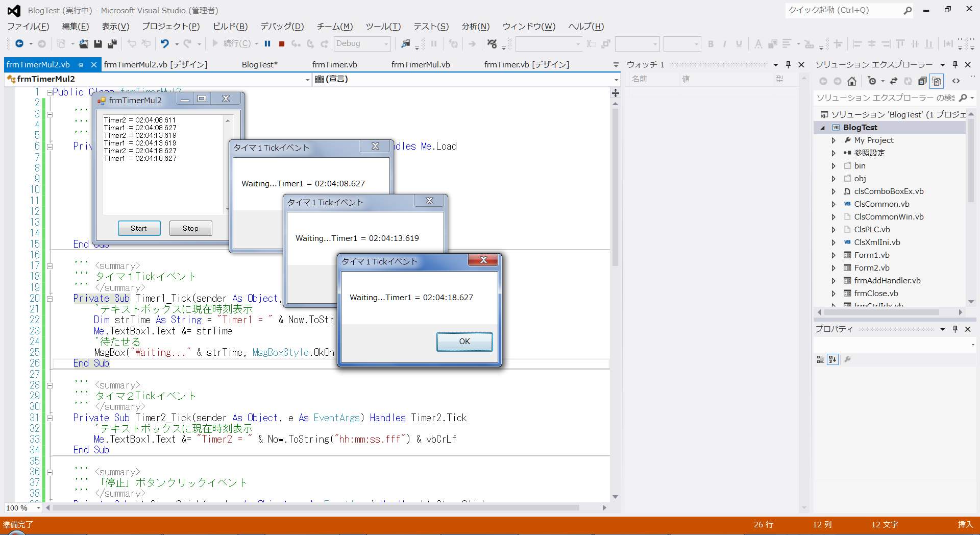Screen dimensions: 980x535
Task: Collapse the Timer1_Tick code region
Action: tap(50, 299)
